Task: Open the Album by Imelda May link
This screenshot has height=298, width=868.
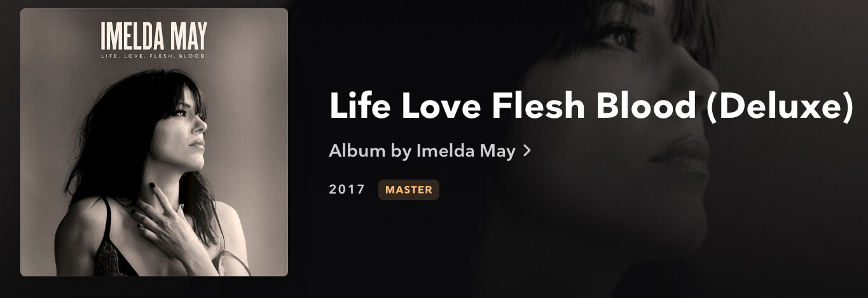Action: (429, 152)
